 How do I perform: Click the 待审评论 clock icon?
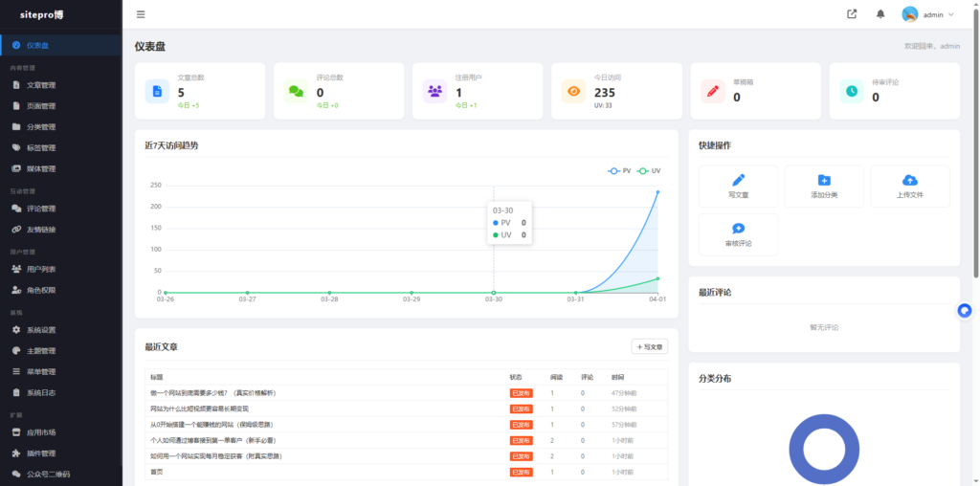[852, 91]
